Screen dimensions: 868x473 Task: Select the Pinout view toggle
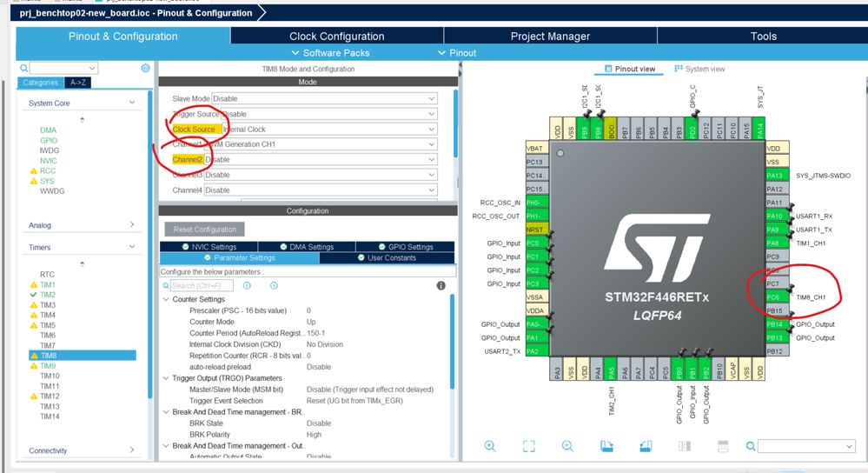tap(630, 69)
